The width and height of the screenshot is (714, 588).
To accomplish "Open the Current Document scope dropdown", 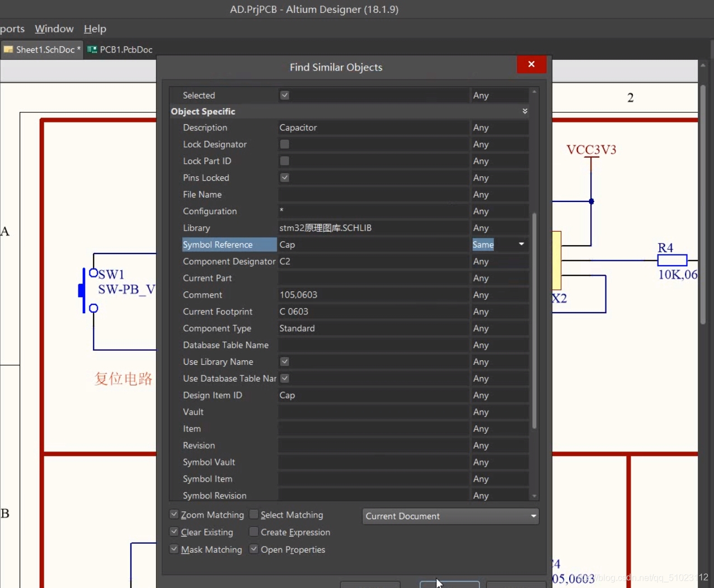I will [450, 516].
